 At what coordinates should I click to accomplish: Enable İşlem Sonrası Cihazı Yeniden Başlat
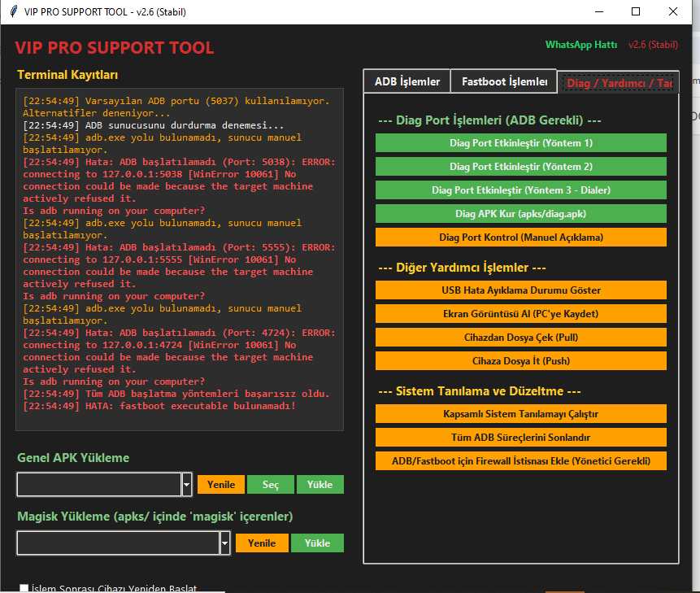click(24, 587)
